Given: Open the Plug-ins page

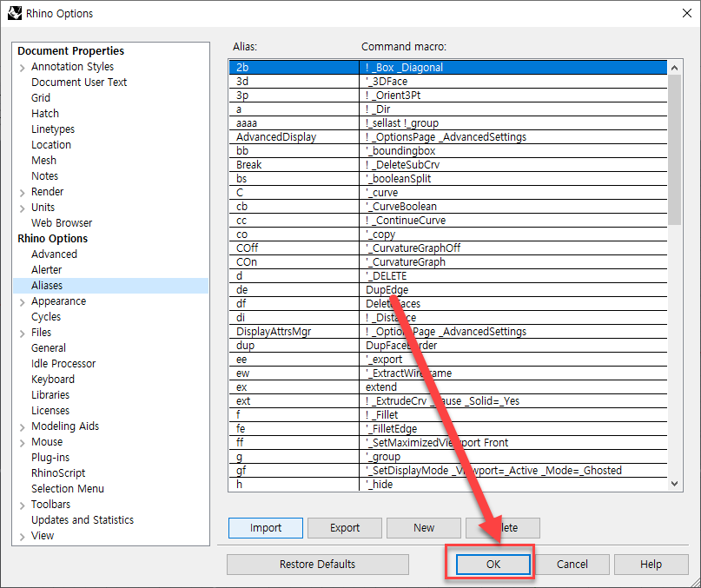Looking at the screenshot, I should pos(50,458).
